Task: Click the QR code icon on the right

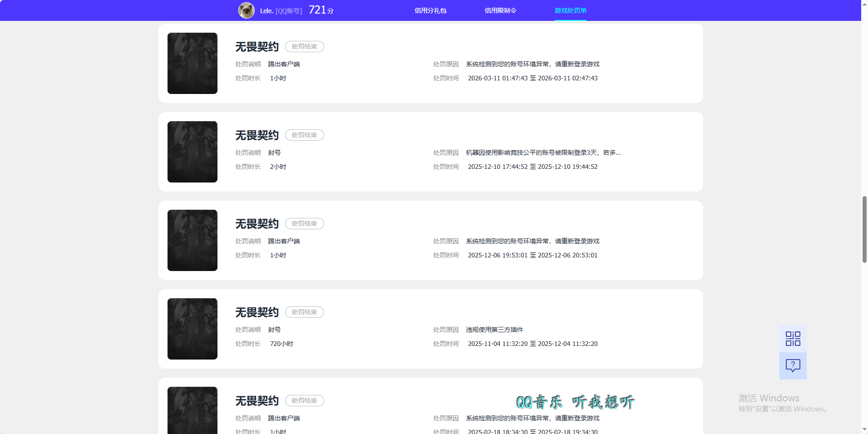Action: click(792, 338)
